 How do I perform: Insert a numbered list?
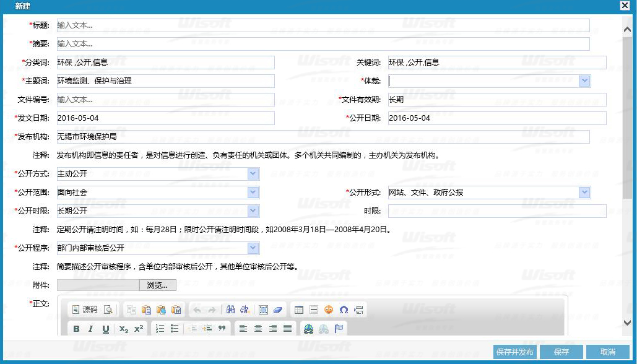point(160,329)
